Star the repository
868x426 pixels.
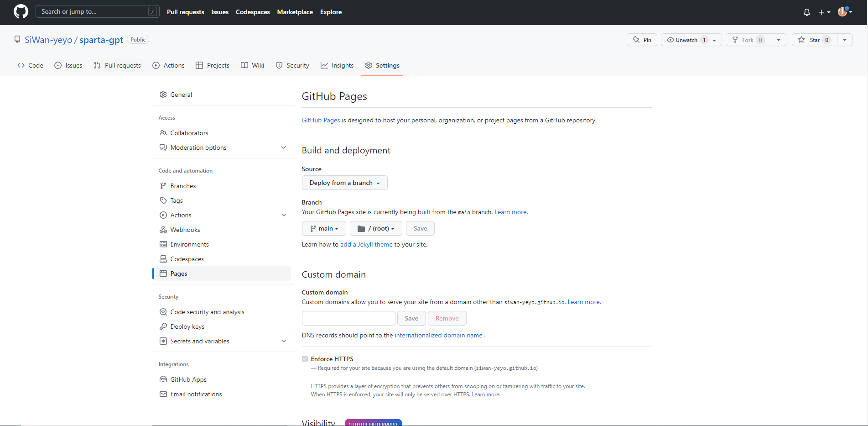[x=814, y=40]
